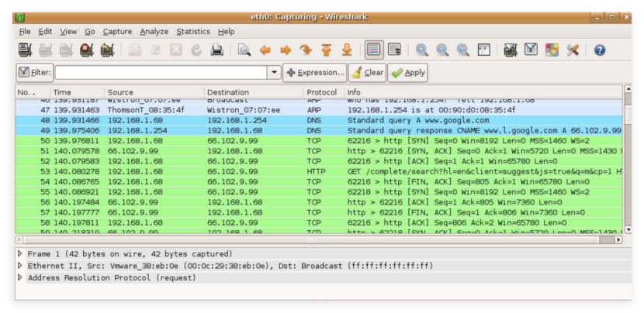The image size is (644, 313).
Task: Expand the Frame 1 details
Action: (19, 253)
